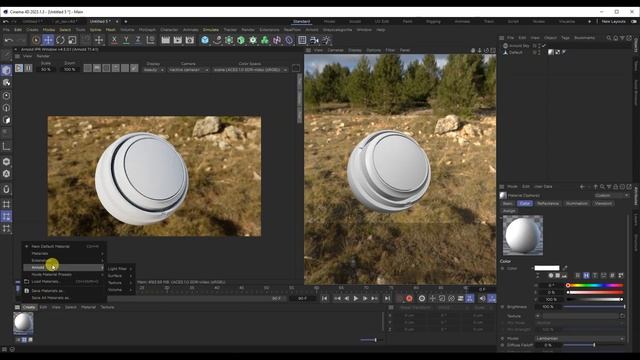Toggle the Y axis lock
This screenshot has height=360, width=640.
tap(126, 40)
